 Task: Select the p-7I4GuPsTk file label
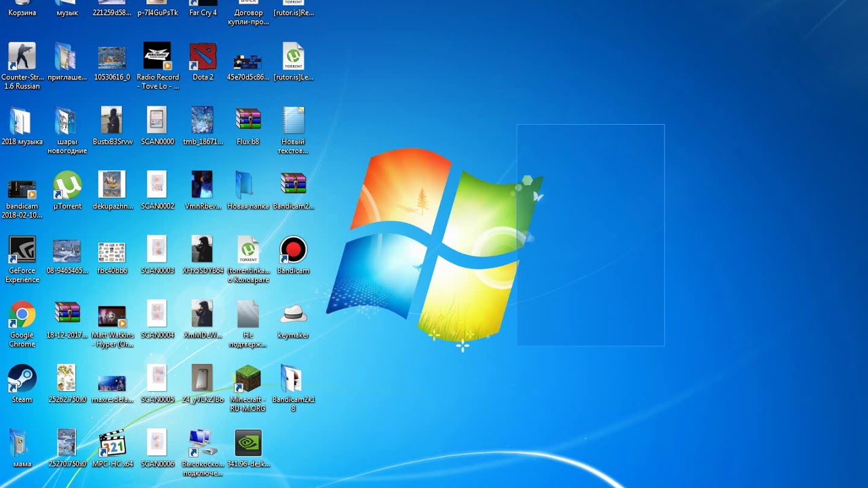point(157,13)
